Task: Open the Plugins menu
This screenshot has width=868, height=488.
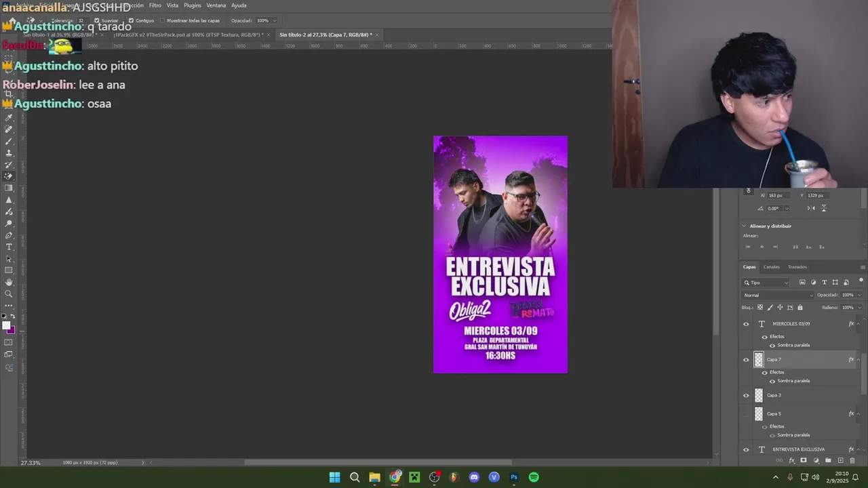Action: pyautogui.click(x=193, y=5)
